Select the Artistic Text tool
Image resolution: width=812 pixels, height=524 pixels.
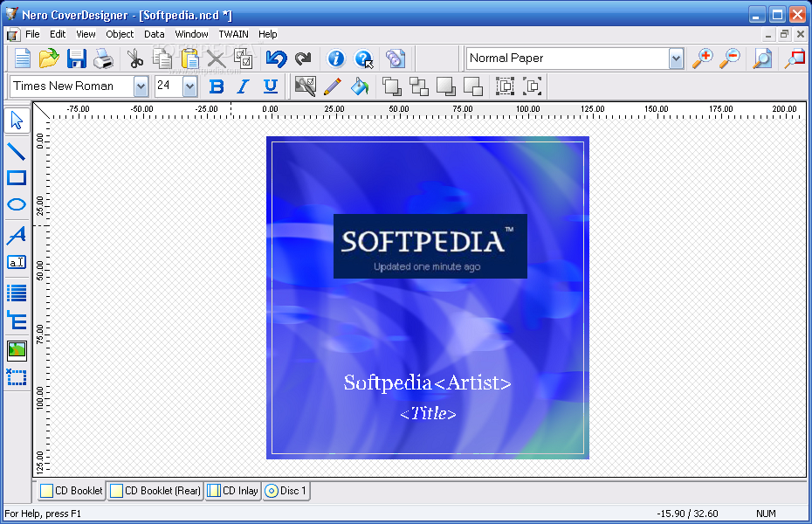point(17,235)
